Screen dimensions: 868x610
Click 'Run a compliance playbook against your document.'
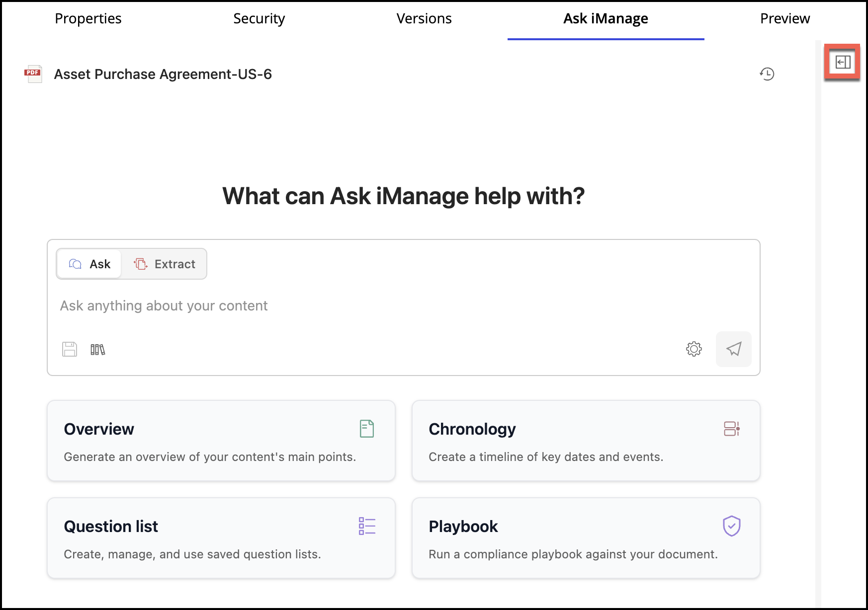(x=573, y=554)
